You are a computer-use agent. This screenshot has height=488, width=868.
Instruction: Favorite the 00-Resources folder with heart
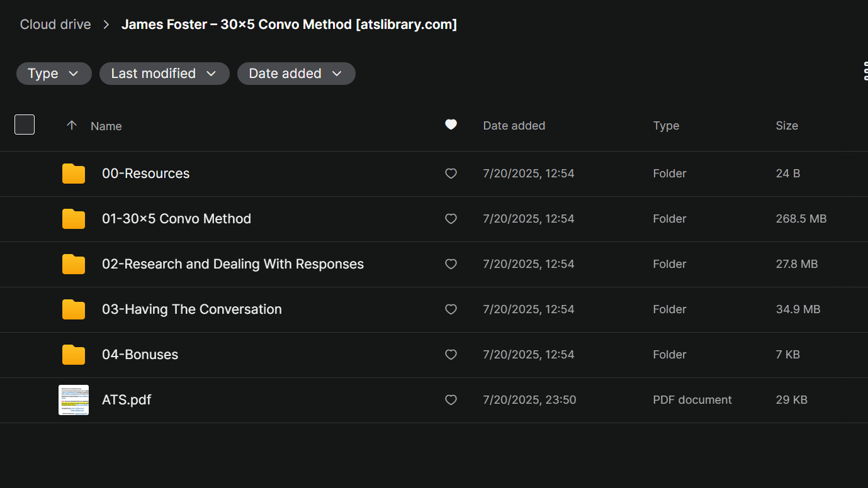click(x=451, y=174)
